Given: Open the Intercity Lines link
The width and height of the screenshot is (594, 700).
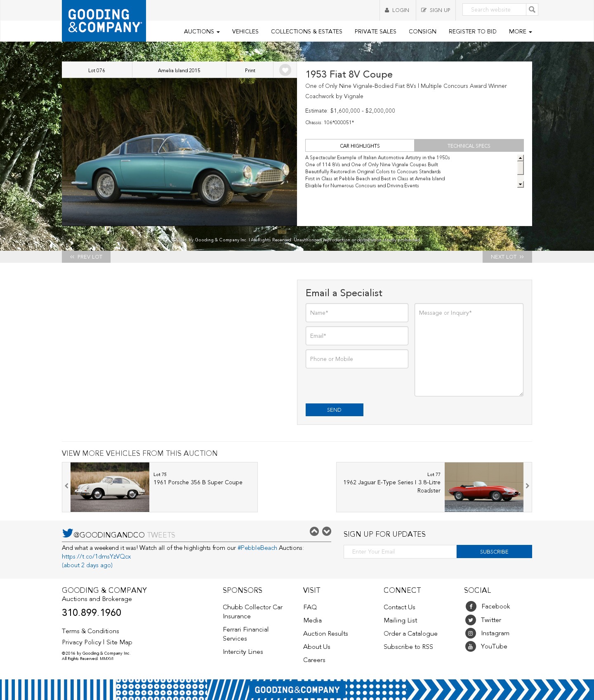Looking at the screenshot, I should click(243, 652).
